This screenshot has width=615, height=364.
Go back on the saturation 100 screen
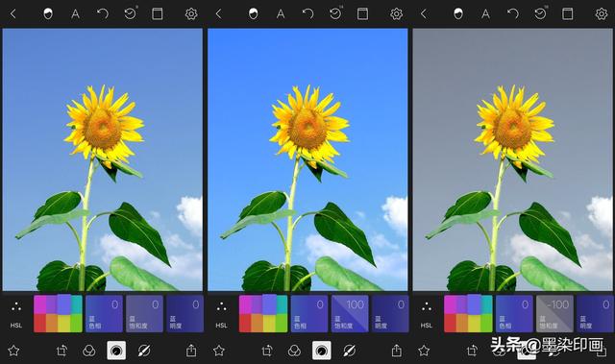coord(218,14)
